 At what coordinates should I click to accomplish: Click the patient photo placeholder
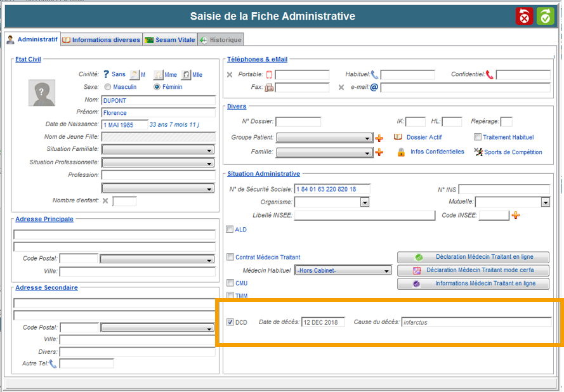41,93
